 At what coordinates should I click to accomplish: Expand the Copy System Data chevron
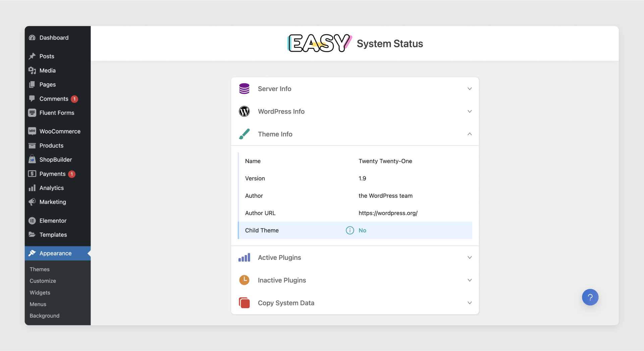point(470,303)
